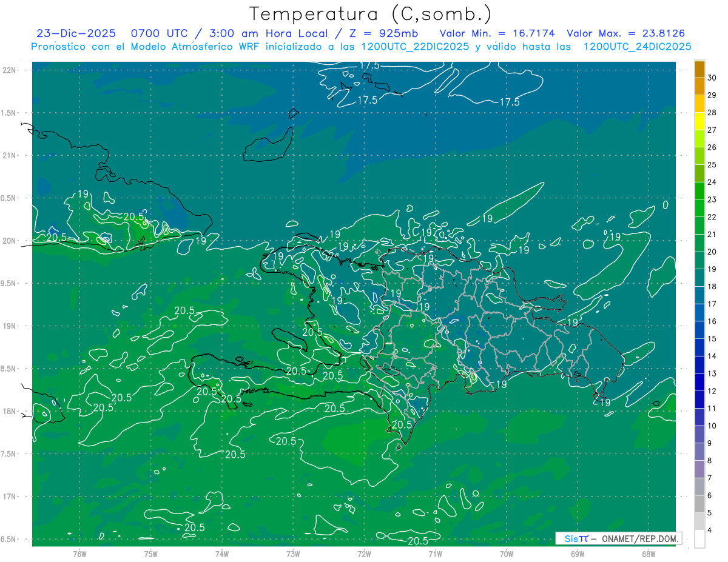
Task: Select initialization time '1200UTC_22DIC2025'
Action: pyautogui.click(x=414, y=47)
